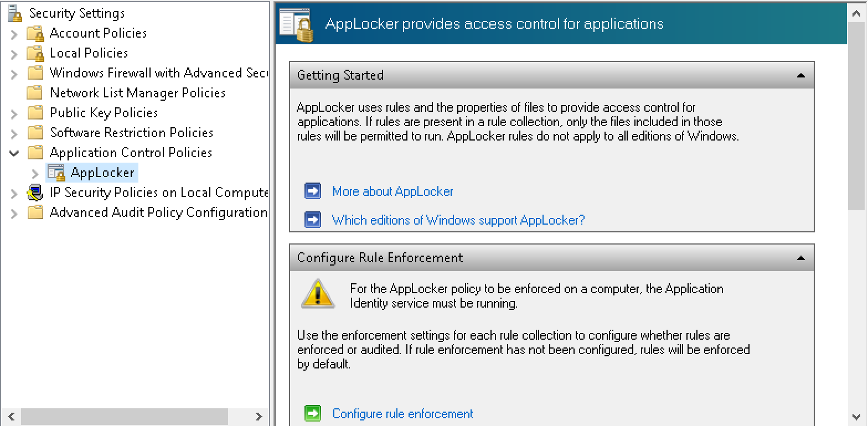Click the AppLocker node icon in tree
This screenshot has width=868, height=426.
click(x=56, y=173)
